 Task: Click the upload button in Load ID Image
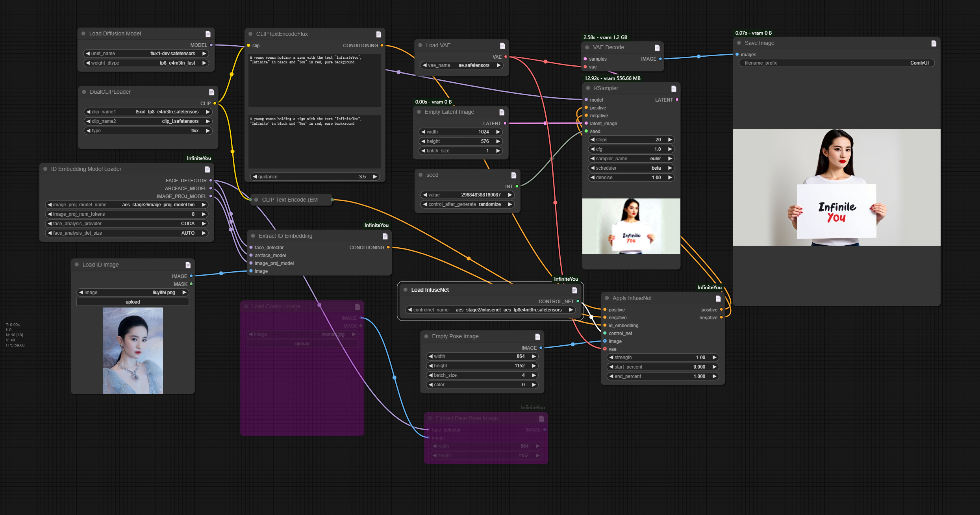(133, 302)
